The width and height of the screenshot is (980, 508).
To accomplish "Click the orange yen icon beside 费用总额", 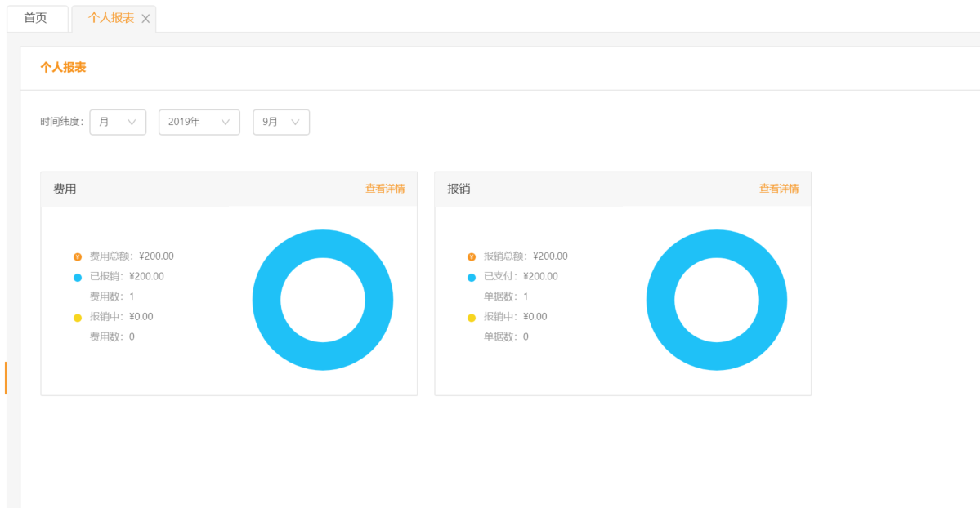I will click(78, 256).
